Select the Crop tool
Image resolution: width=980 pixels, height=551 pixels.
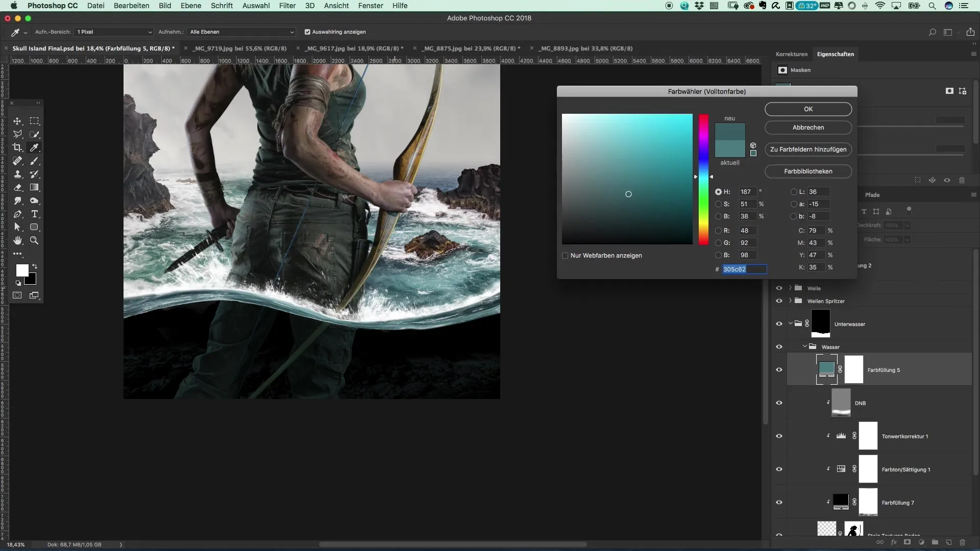17,147
